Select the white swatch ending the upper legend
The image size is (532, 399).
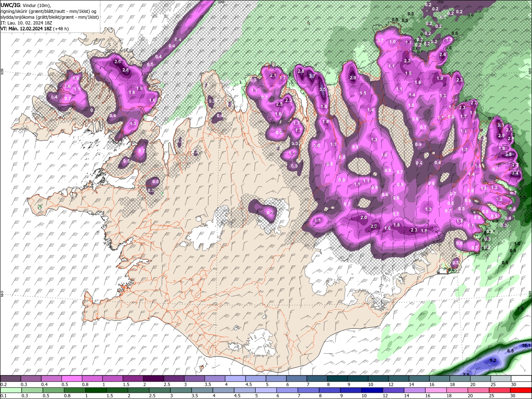pyautogui.click(x=522, y=379)
